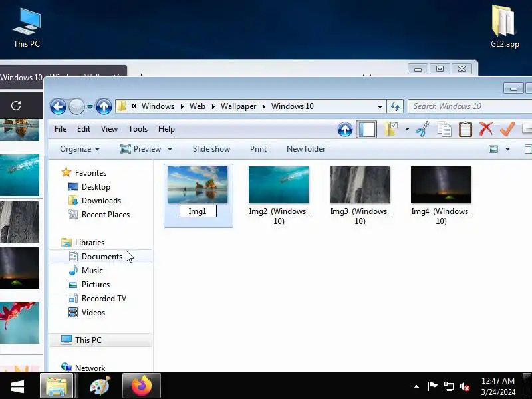The height and width of the screenshot is (399, 532).
Task: Click the Search Windows 10 field
Action: click(469, 106)
